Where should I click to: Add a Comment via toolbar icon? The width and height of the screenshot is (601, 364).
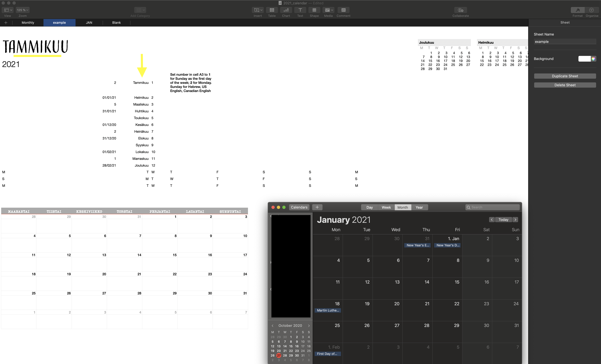(343, 10)
